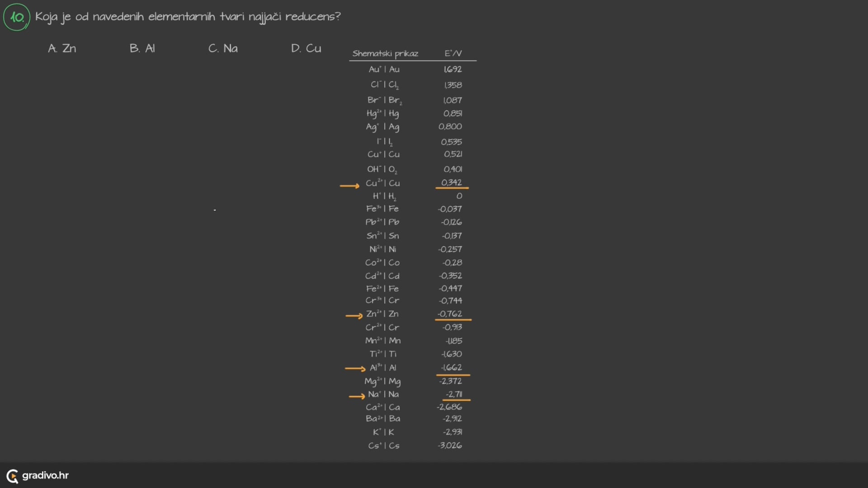Click the Fe³⁺ | Fe row label
Screen dimensions: 868x488
pyautogui.click(x=382, y=209)
